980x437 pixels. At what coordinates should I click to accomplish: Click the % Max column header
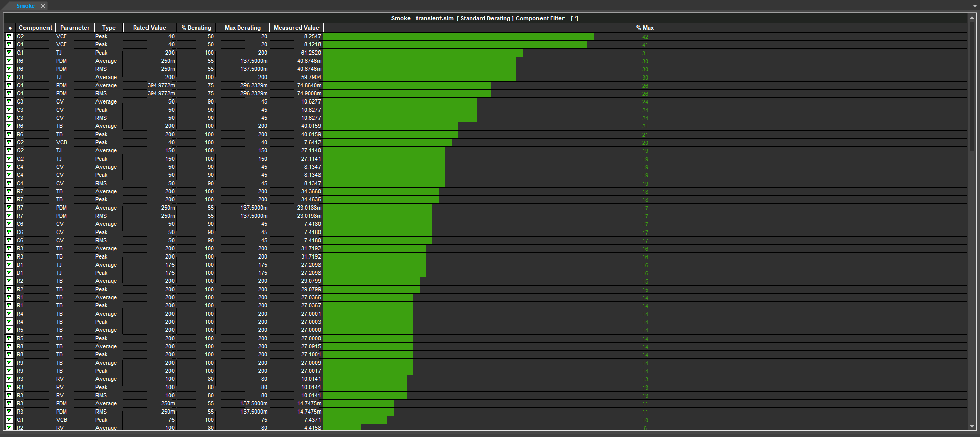[x=645, y=28]
